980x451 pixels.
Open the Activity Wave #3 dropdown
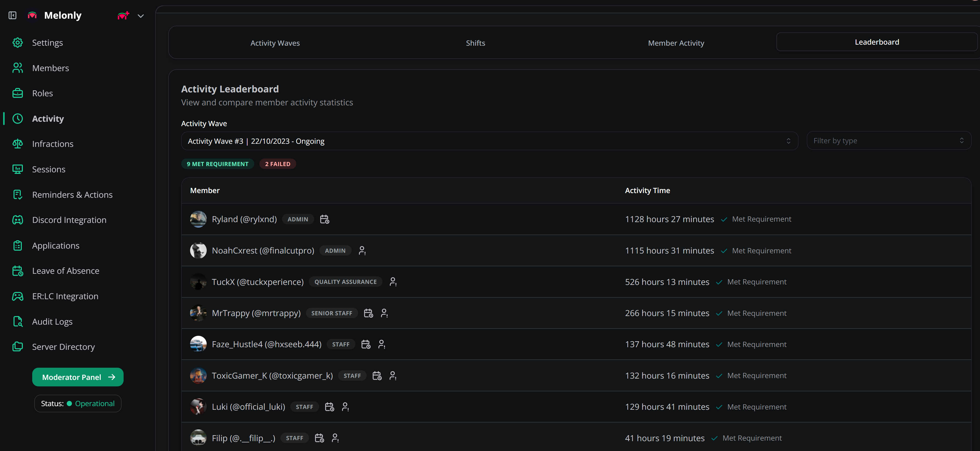pos(489,141)
